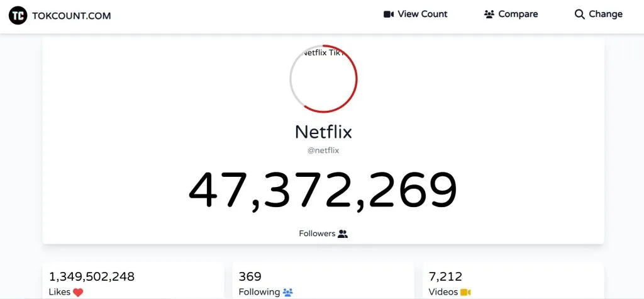Click the Followers people icon
644x299 pixels.
click(x=343, y=234)
